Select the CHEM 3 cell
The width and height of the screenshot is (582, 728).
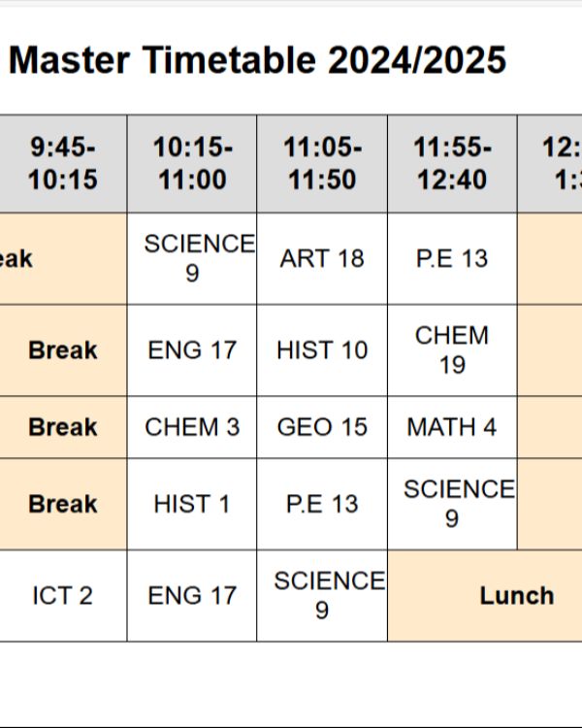click(x=192, y=427)
